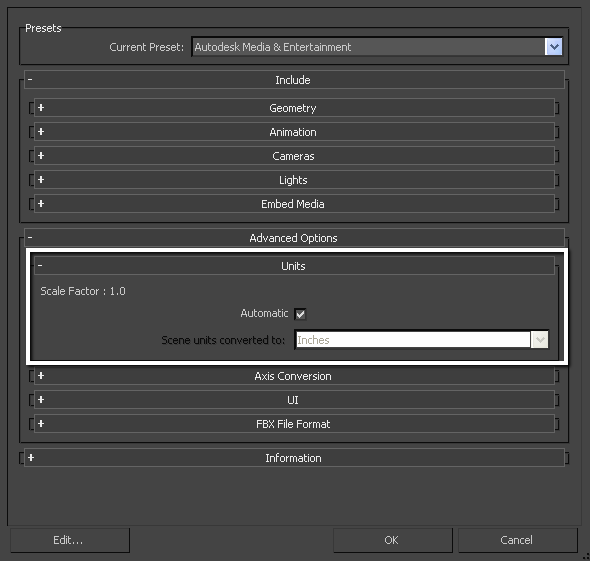The height and width of the screenshot is (561, 590).
Task: Expand the UI rollout plus icon
Action: 41,400
